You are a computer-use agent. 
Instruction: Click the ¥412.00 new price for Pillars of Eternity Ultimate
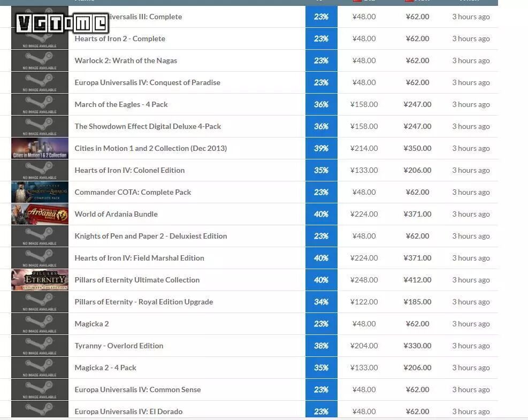click(418, 279)
